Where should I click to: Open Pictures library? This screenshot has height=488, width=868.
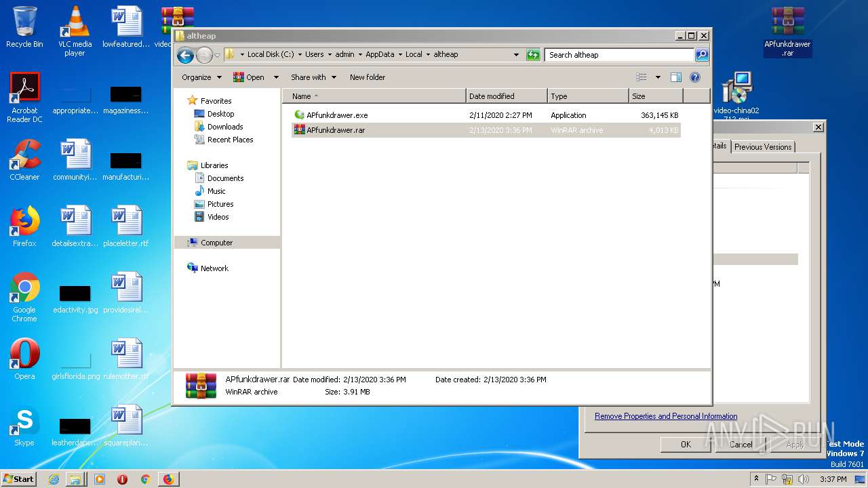click(x=220, y=204)
